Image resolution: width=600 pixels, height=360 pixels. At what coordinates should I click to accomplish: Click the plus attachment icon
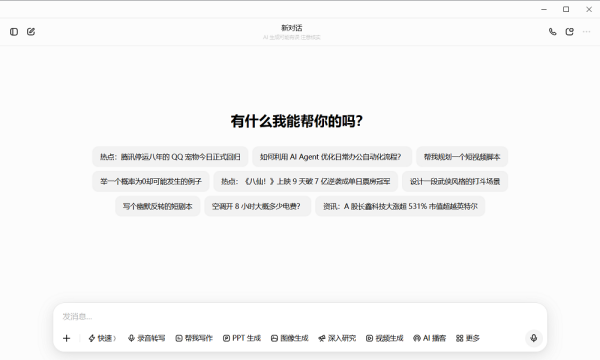click(x=67, y=338)
